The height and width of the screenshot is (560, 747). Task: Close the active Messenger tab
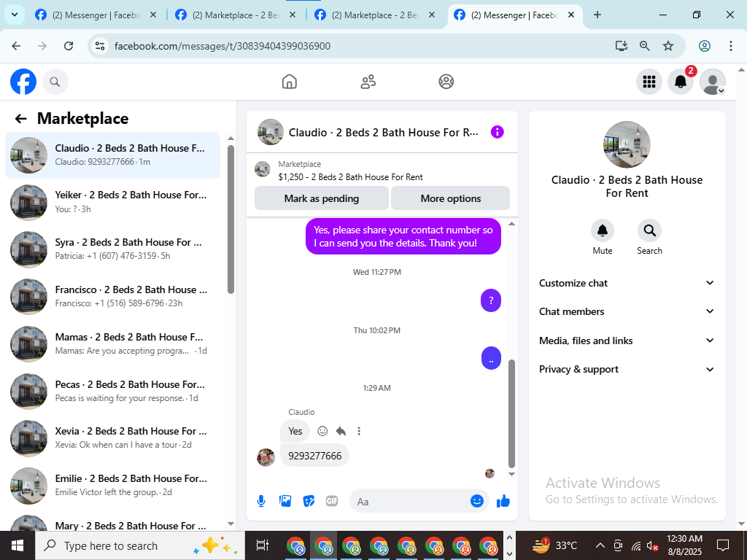pos(571,15)
